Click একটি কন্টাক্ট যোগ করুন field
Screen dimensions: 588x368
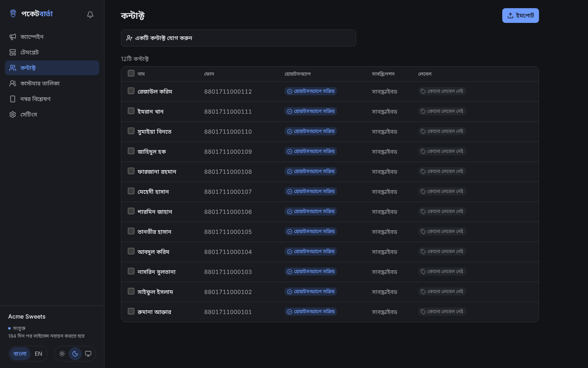(238, 38)
